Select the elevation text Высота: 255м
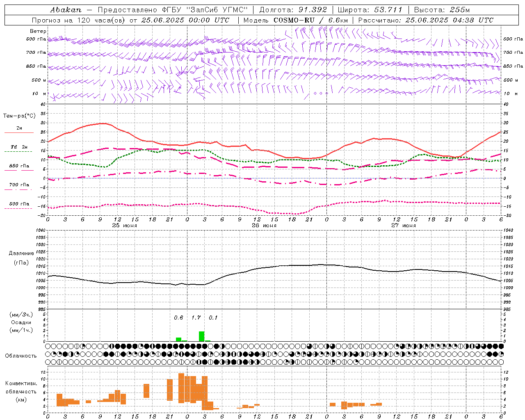The image size is (525, 420). point(442,10)
